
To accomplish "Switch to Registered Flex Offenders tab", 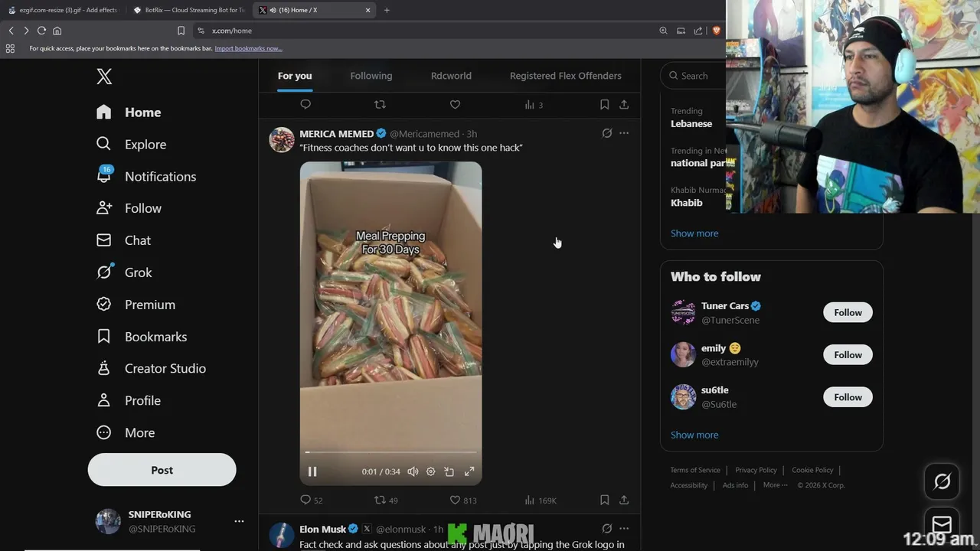I will tap(566, 76).
